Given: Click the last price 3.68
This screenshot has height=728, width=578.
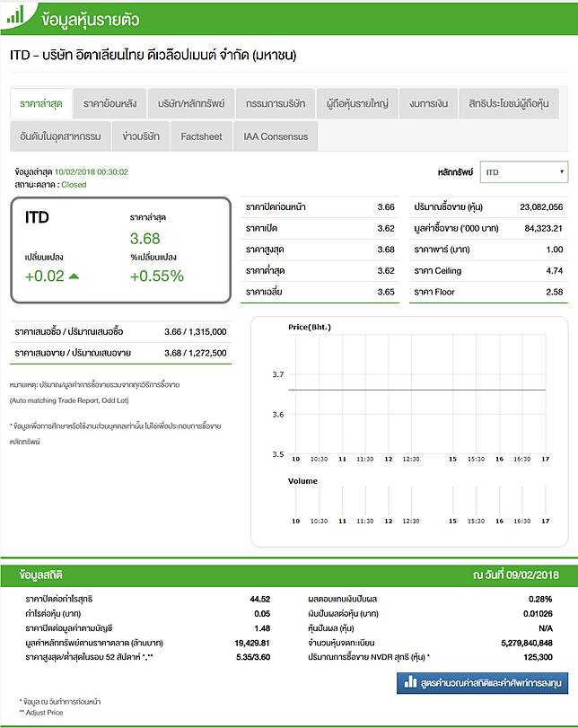Looking at the screenshot, I should [x=144, y=239].
